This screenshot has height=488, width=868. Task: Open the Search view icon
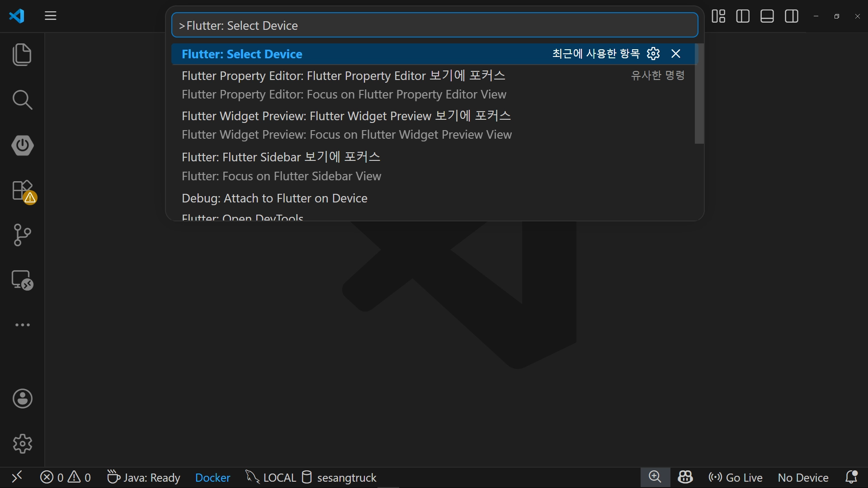coord(22,100)
